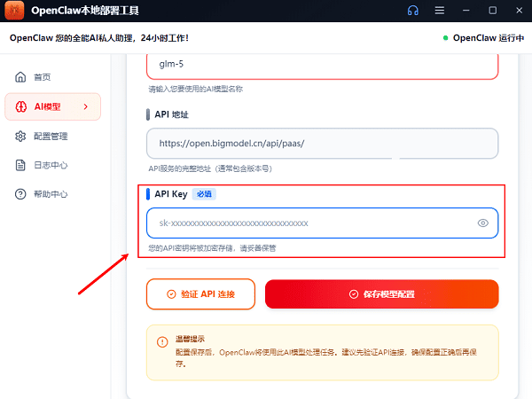Viewport: 532px width, 399px height.
Task: Click the API Key section label
Action: point(171,194)
